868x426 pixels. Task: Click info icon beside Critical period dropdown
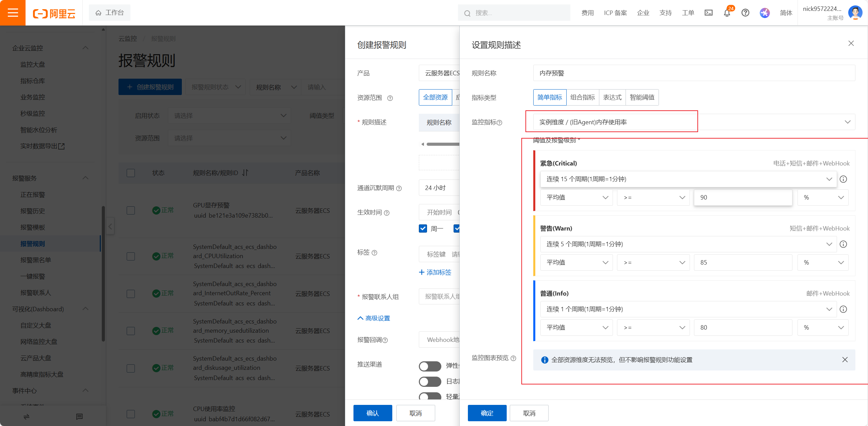843,179
